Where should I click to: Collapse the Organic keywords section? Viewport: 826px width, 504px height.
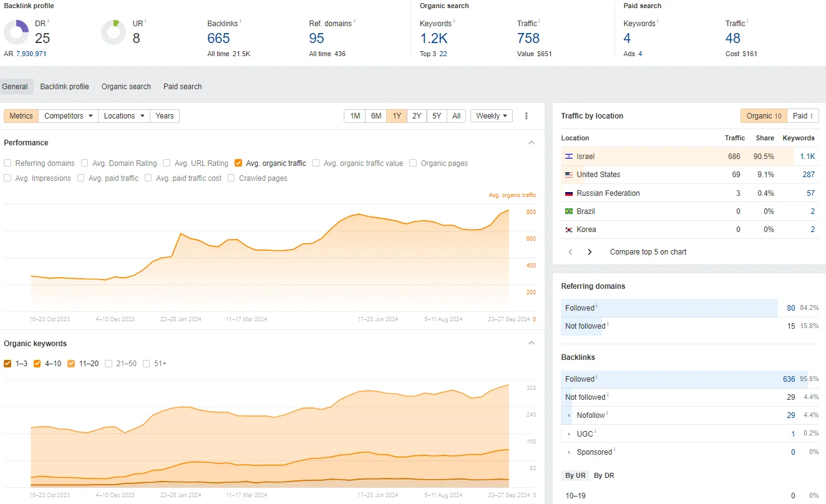point(532,343)
